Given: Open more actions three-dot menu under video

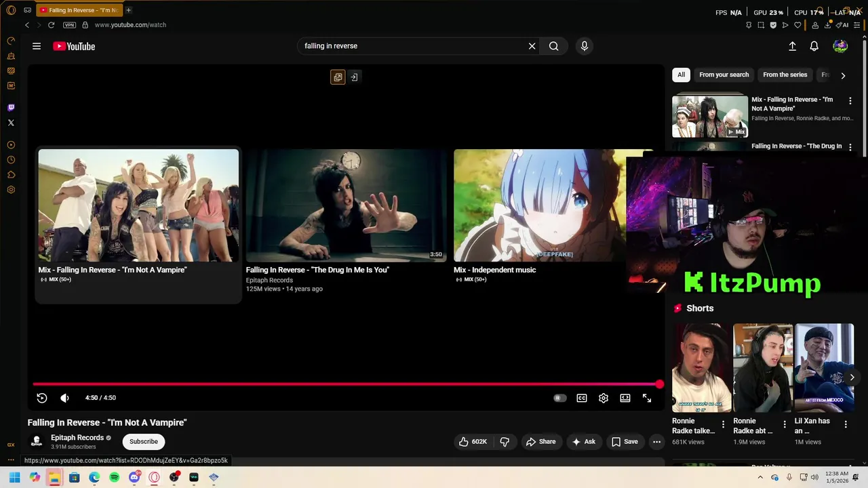Looking at the screenshot, I should (x=656, y=441).
